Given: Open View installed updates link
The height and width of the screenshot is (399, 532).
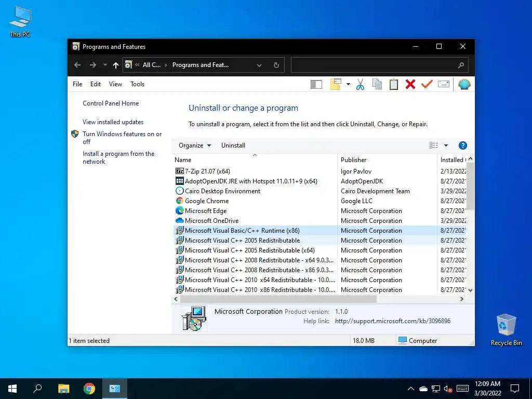Looking at the screenshot, I should pyautogui.click(x=113, y=122).
